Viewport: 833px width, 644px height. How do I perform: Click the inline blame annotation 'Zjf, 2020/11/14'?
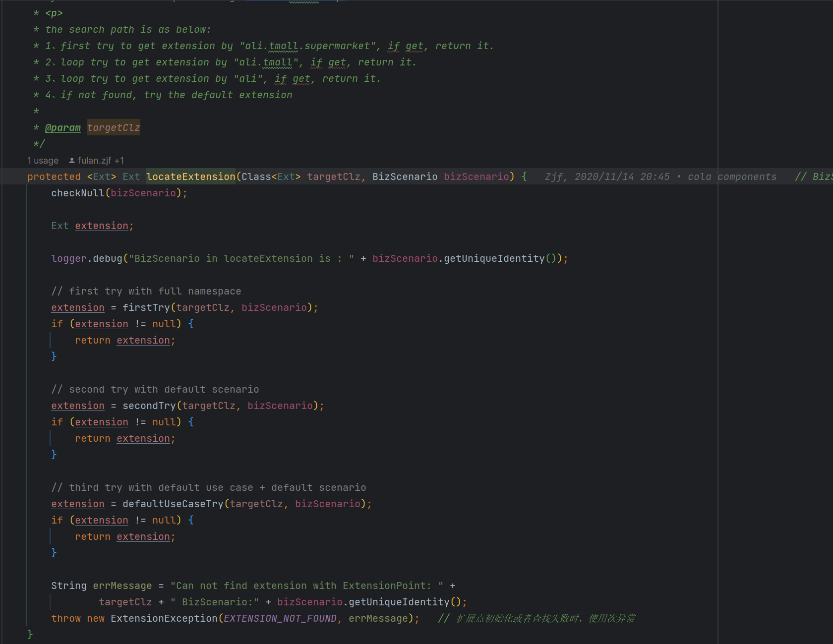point(607,177)
